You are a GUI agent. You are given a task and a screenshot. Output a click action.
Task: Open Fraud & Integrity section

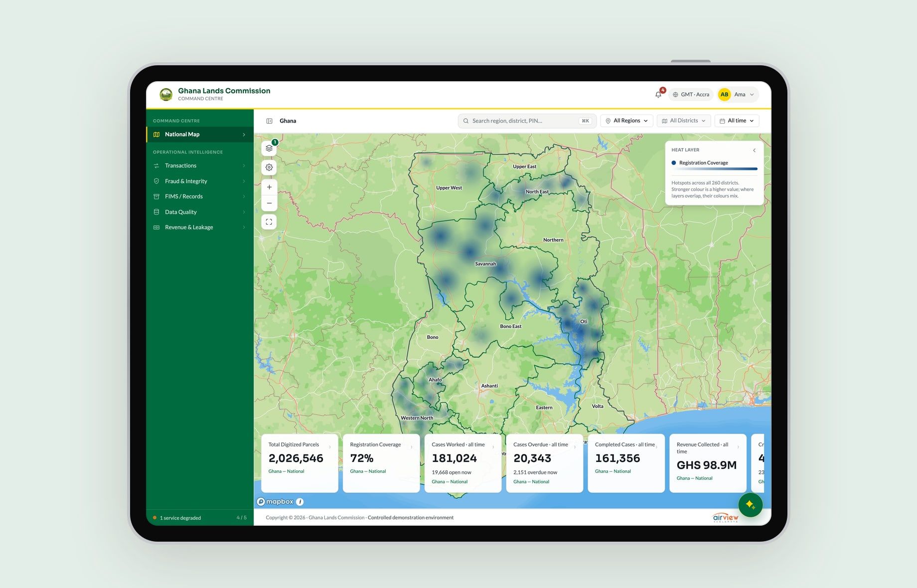(200, 181)
